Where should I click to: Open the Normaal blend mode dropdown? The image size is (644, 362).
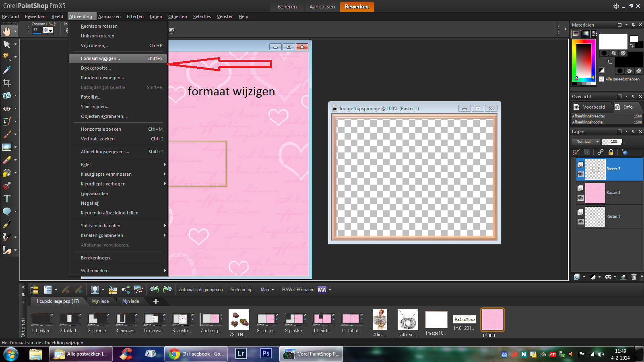tap(586, 142)
